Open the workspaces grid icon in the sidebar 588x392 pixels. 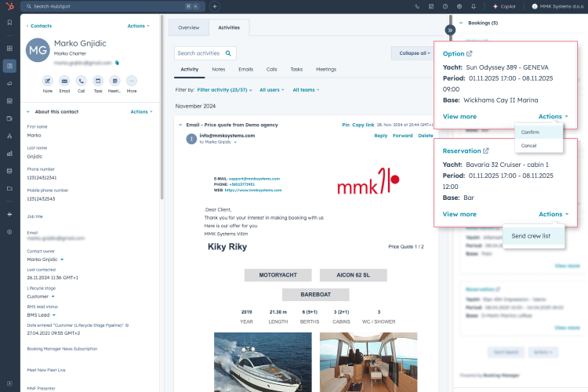point(9,49)
